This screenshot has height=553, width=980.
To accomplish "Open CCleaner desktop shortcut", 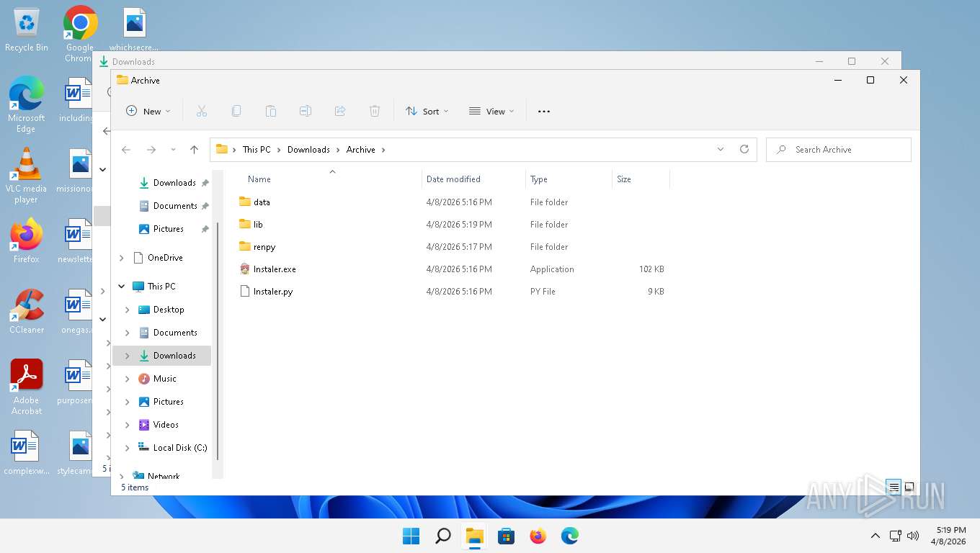I will coord(27,311).
